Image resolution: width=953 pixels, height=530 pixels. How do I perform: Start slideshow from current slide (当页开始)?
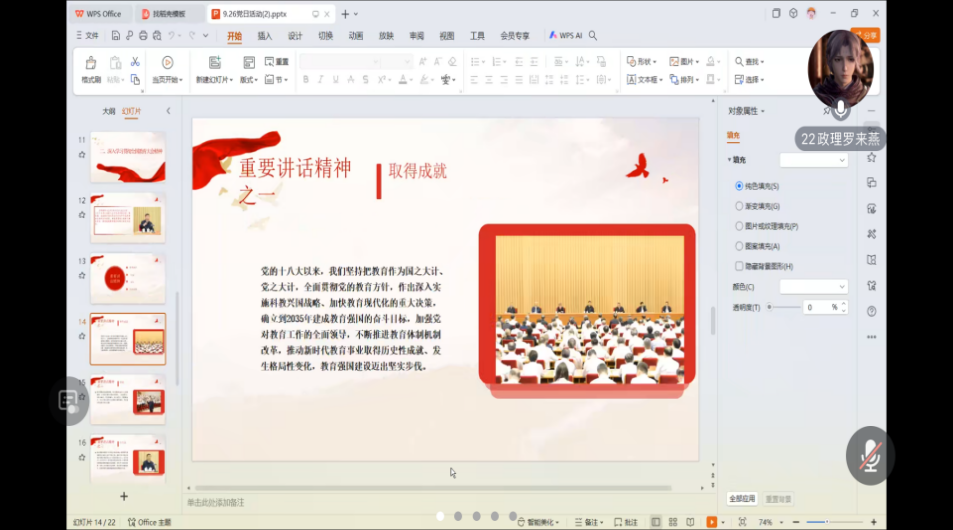click(167, 64)
